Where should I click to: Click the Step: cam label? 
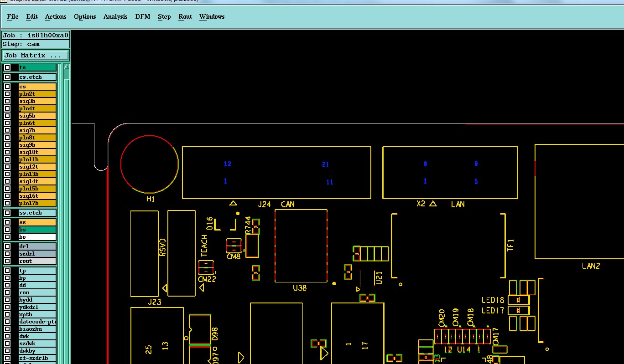[x=36, y=44]
